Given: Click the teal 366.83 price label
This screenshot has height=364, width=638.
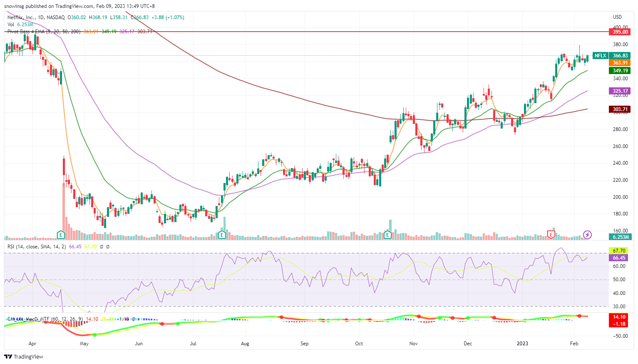Looking at the screenshot, I should 620,56.
